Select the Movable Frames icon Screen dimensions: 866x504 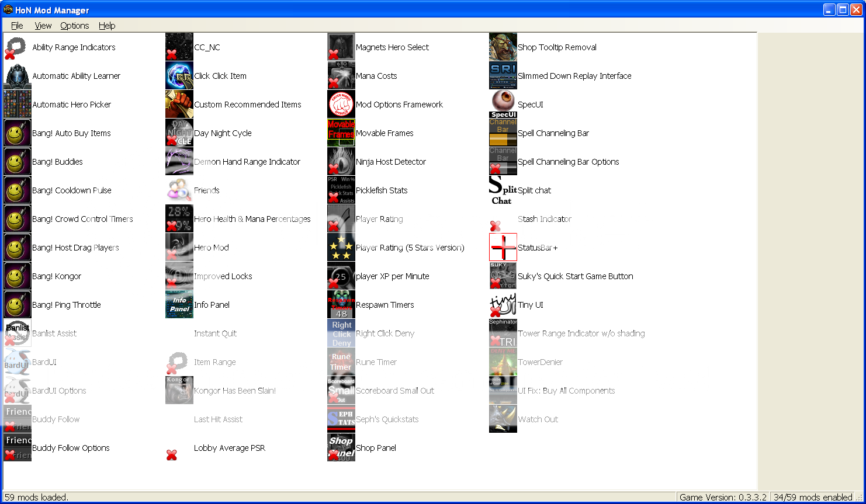click(341, 133)
